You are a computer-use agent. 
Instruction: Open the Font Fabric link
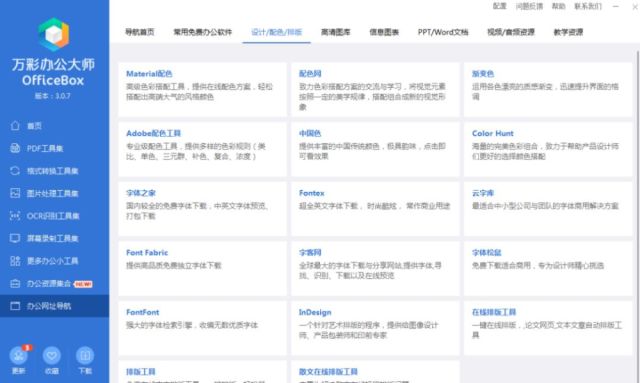[x=147, y=252]
